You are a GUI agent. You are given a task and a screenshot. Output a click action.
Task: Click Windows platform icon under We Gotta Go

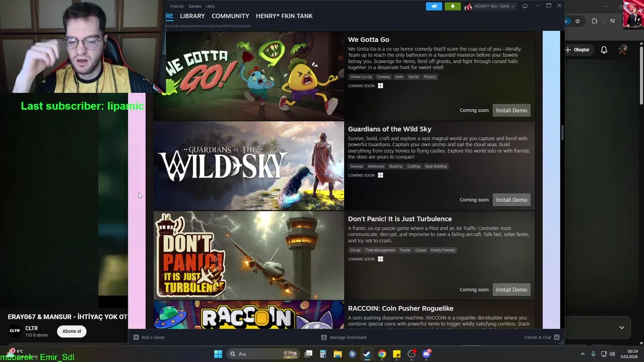[x=380, y=86]
